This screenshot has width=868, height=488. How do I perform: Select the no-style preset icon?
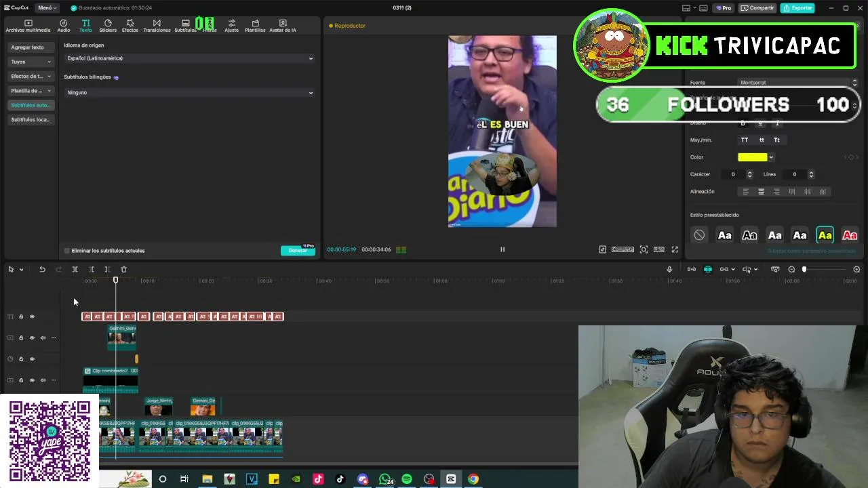699,235
